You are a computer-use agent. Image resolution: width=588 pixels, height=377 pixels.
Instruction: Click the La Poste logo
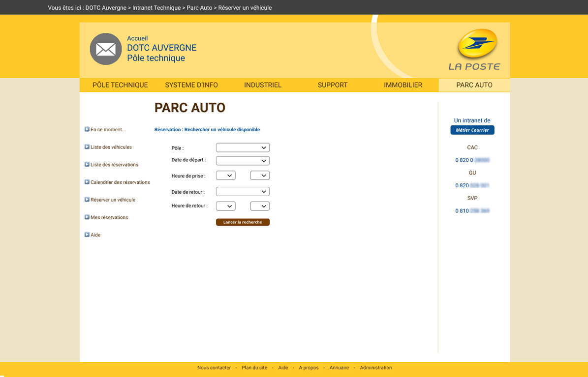click(475, 50)
